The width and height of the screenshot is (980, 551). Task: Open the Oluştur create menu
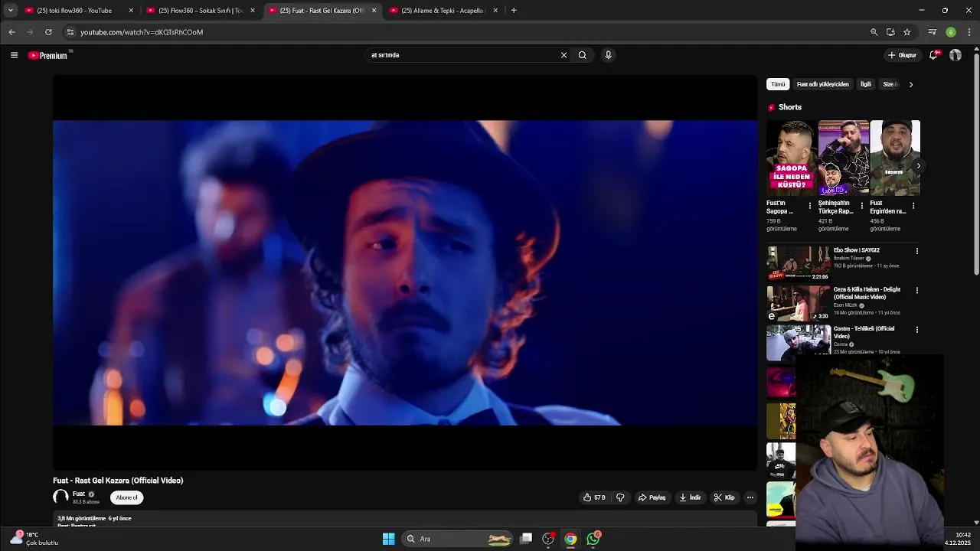pyautogui.click(x=902, y=55)
